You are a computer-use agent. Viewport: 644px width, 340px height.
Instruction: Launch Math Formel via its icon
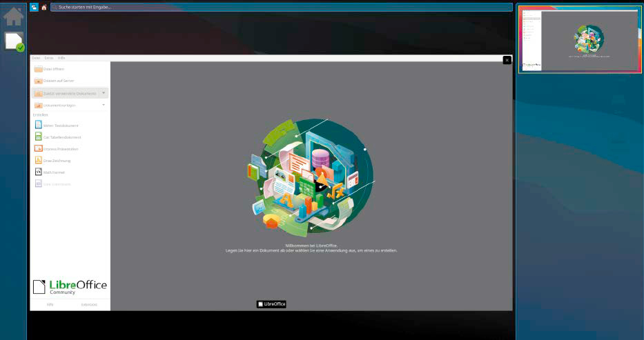click(38, 172)
